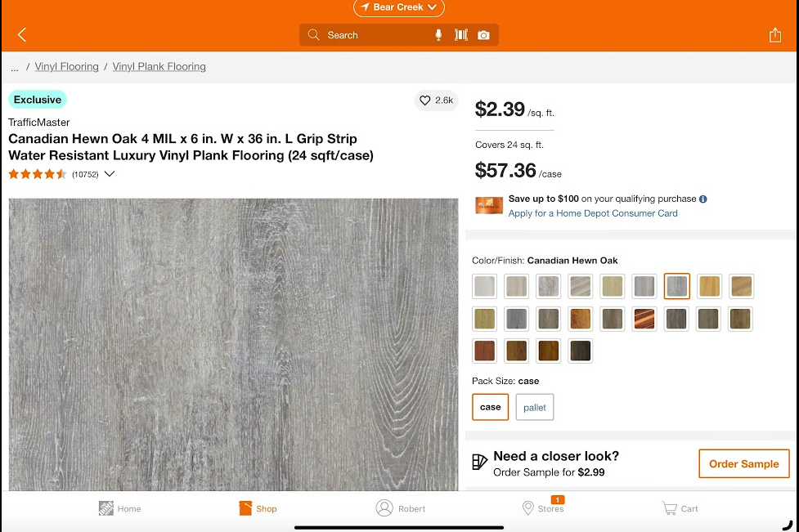Click the star rating row
This screenshot has width=799, height=532.
(x=37, y=174)
